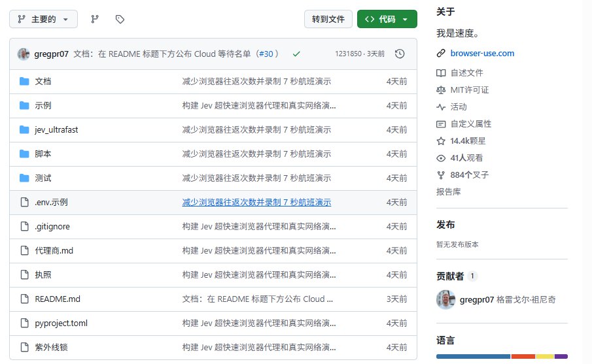Click the MIT许可证 scales icon
Screen dimensions: 592x364
tap(441, 90)
